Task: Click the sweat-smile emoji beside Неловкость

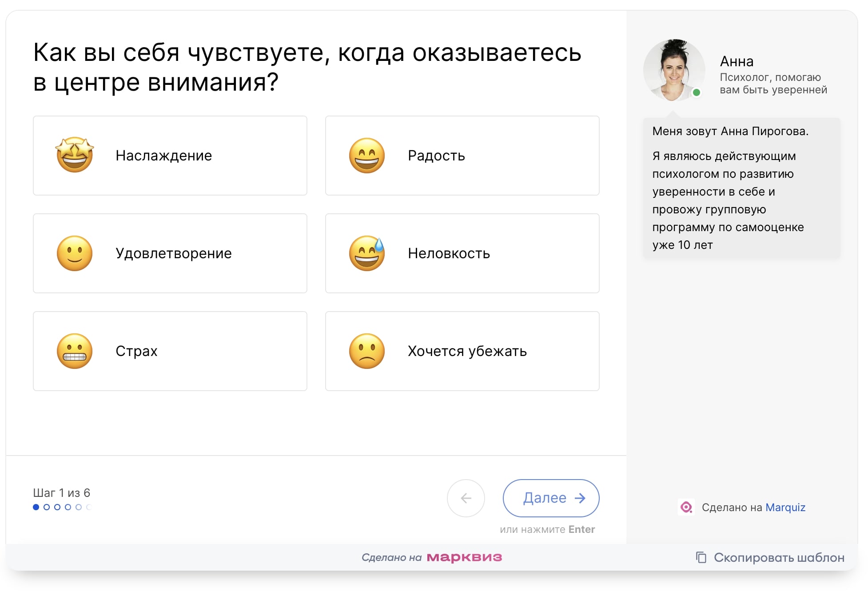Action: 367,253
